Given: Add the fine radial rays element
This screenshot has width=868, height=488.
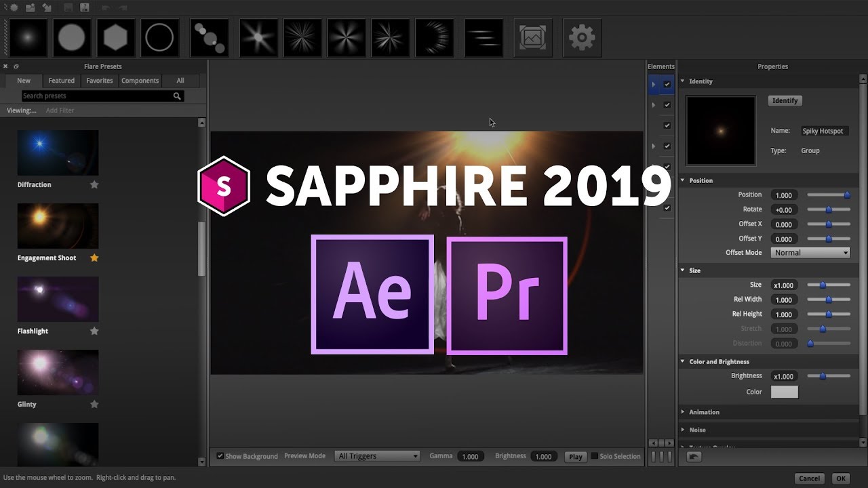Looking at the screenshot, I should (x=302, y=37).
